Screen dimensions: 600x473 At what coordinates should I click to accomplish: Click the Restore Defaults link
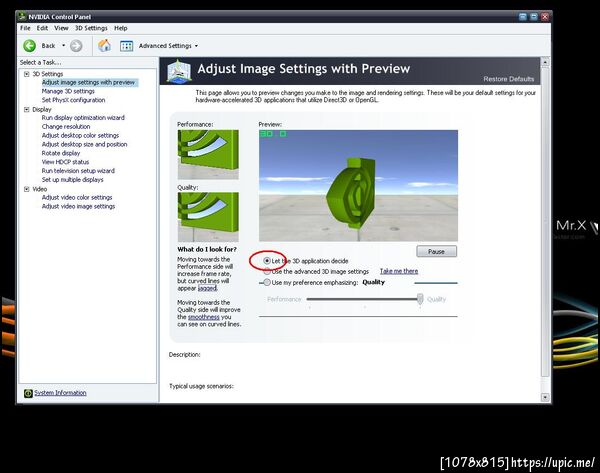tap(509, 79)
